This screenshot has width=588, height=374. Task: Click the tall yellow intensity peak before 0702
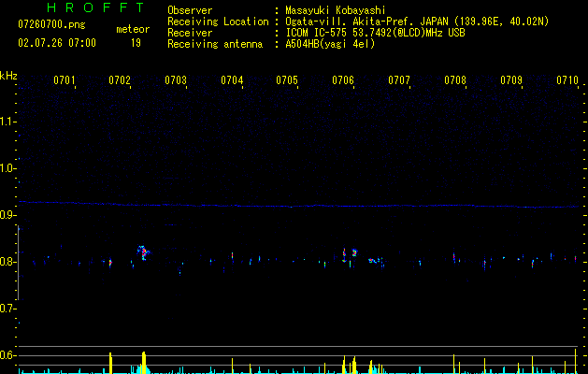pos(110,363)
